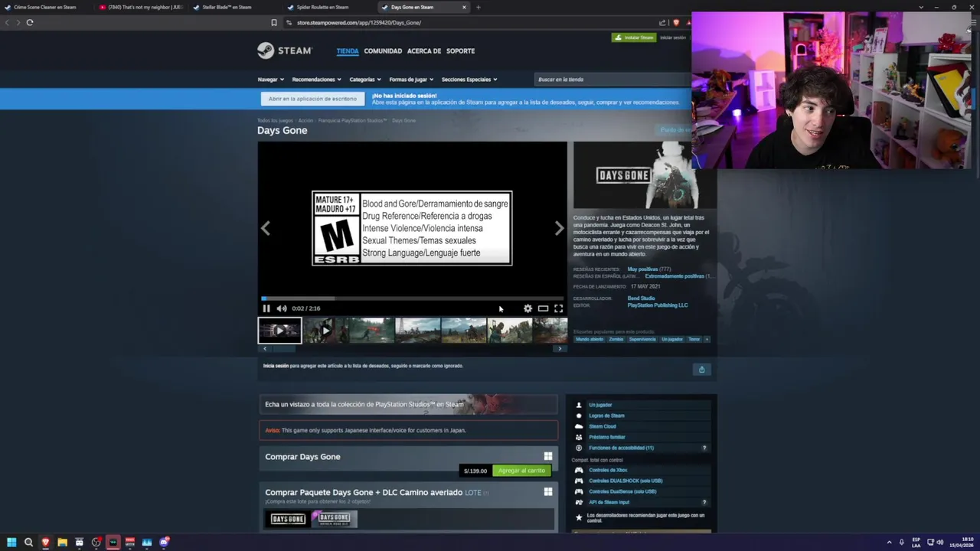Viewport: 980px width, 551px height.
Task: Mute the trailer volume speaker icon
Action: 282,308
